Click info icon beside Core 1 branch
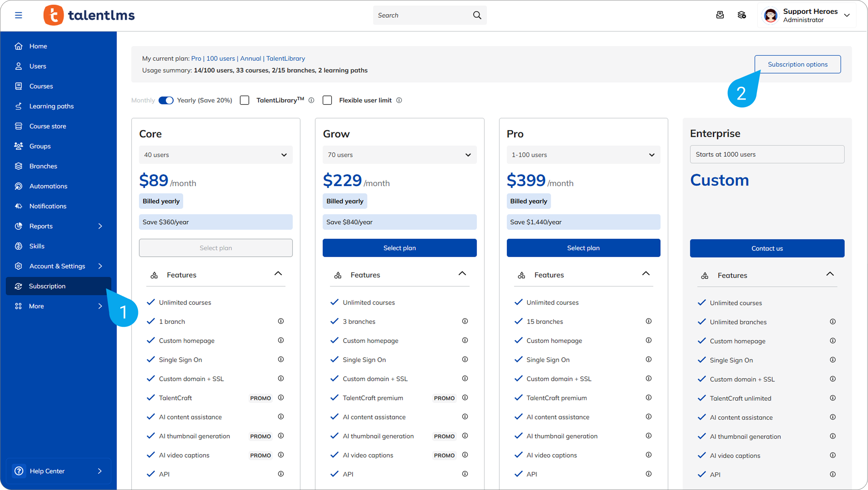This screenshot has height=490, width=868. pyautogui.click(x=281, y=321)
